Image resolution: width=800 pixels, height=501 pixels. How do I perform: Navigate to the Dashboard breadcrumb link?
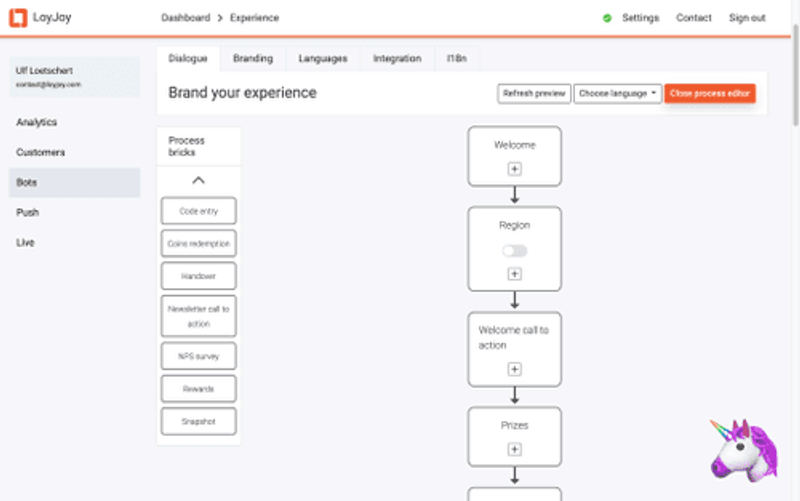pos(185,18)
